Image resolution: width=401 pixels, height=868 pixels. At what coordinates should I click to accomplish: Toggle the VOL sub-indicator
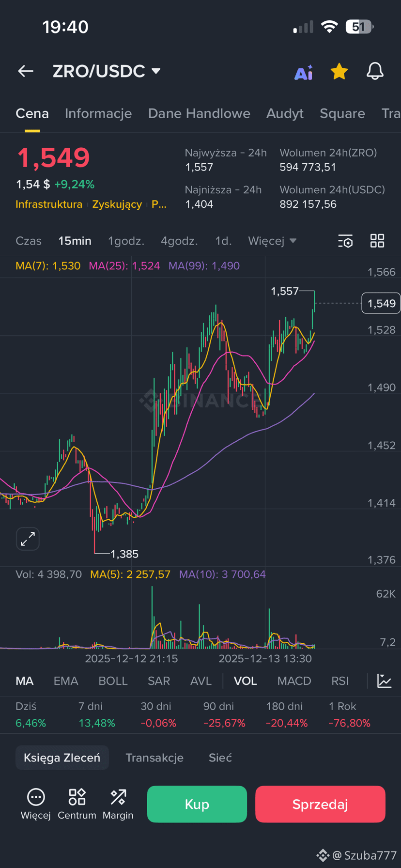[246, 681]
